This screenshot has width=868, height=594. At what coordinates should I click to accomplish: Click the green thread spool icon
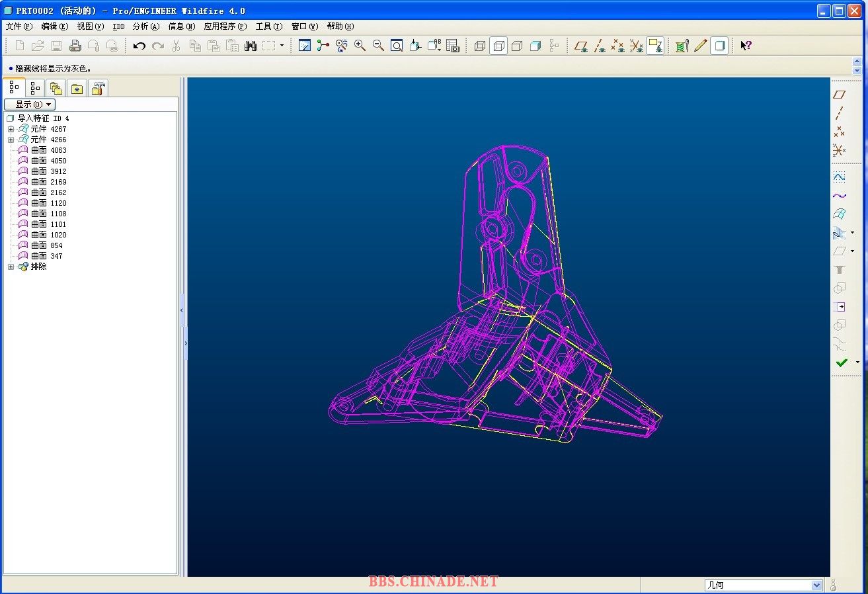pyautogui.click(x=682, y=46)
